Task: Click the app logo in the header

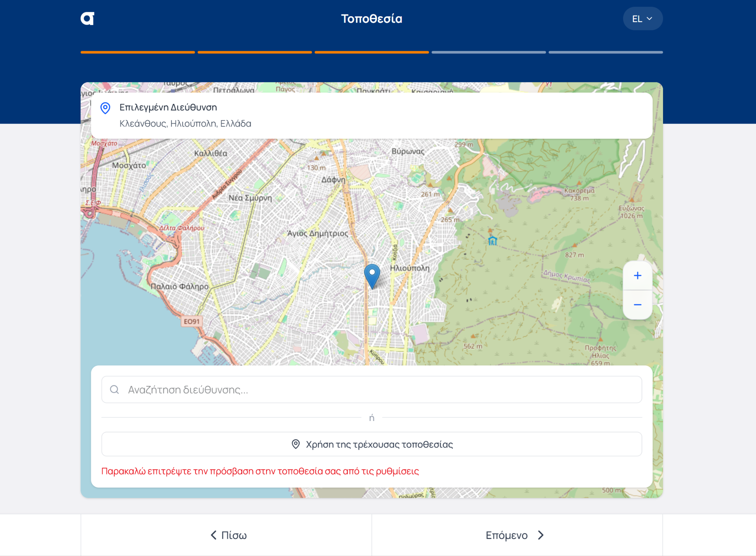Action: [87, 18]
